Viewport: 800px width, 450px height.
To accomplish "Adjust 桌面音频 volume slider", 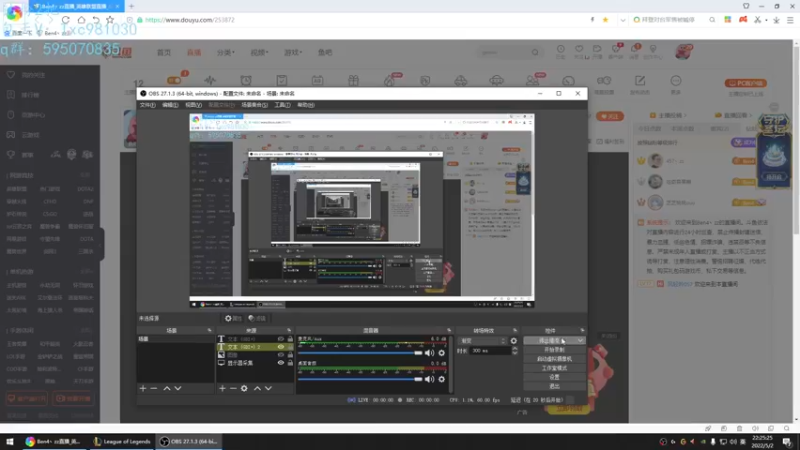I will (x=360, y=379).
